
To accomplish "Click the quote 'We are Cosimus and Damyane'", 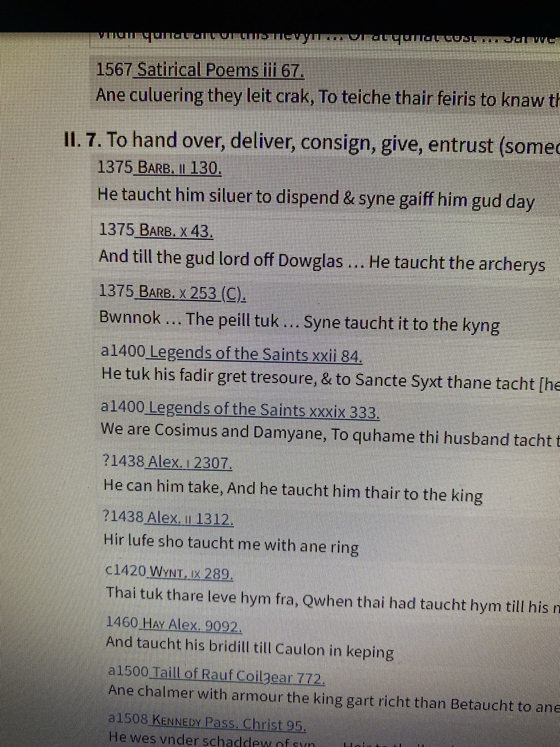I will coord(329,434).
